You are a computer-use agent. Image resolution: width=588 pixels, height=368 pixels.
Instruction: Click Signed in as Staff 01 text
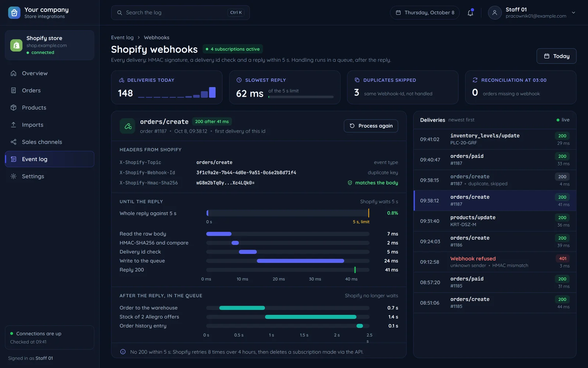[x=31, y=358]
